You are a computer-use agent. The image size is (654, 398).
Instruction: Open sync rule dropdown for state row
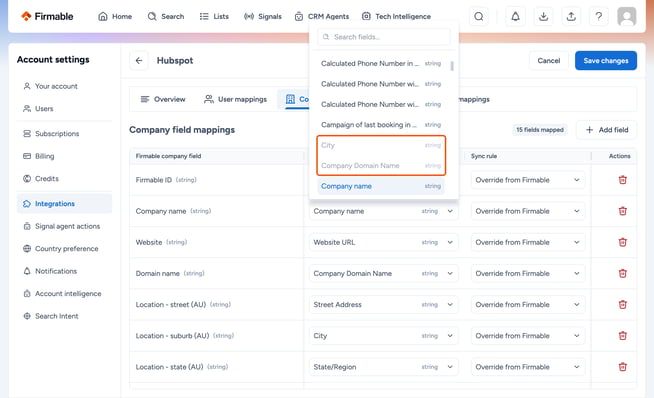(x=528, y=367)
